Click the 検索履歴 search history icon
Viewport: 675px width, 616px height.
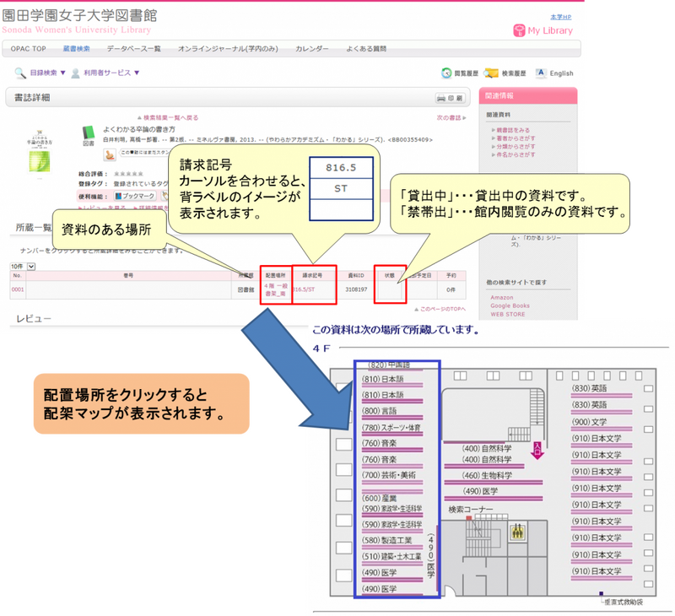491,73
